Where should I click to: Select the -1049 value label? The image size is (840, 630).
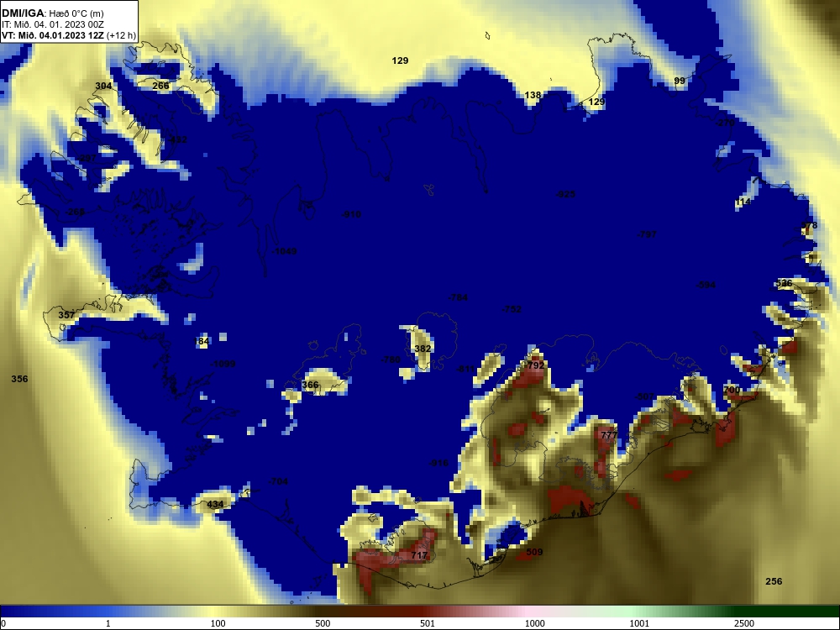(284, 251)
